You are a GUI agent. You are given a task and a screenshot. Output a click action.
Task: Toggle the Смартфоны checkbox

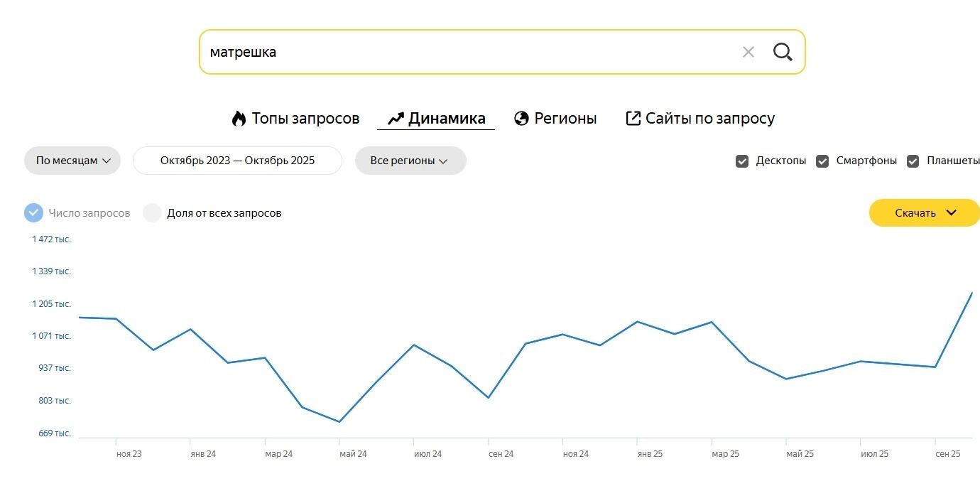(822, 161)
